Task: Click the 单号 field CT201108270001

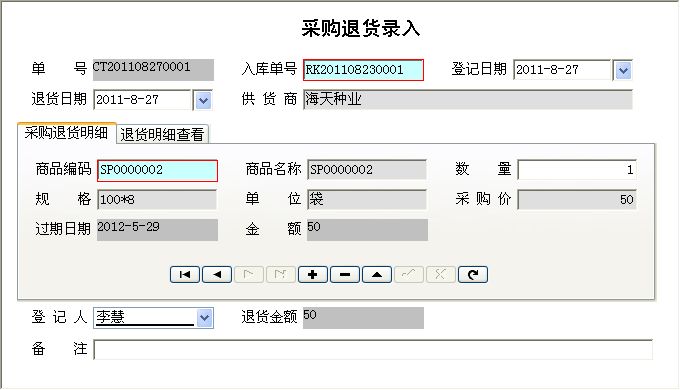Action: click(153, 70)
